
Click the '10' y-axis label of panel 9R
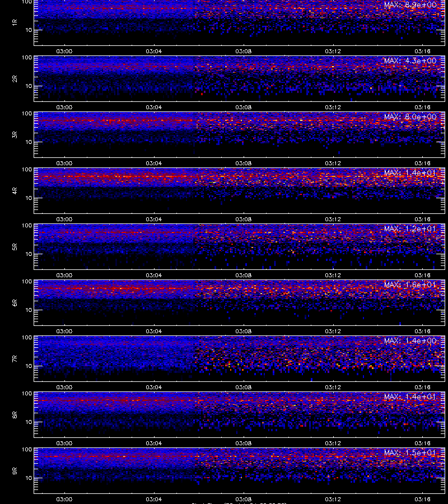(x=29, y=478)
